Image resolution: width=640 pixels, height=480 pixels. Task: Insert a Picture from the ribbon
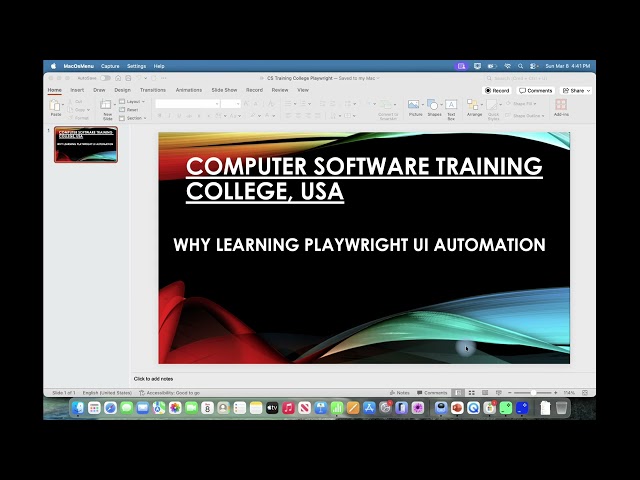pyautogui.click(x=413, y=105)
